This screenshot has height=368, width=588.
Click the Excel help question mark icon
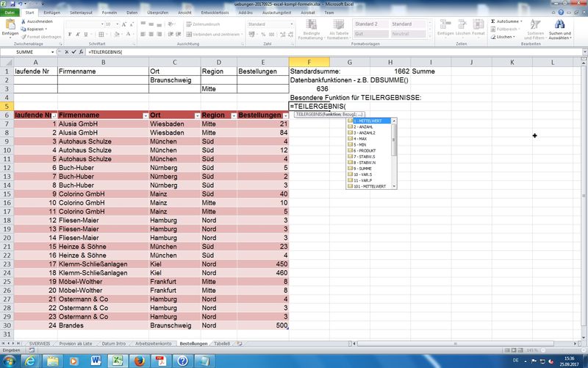(x=561, y=13)
